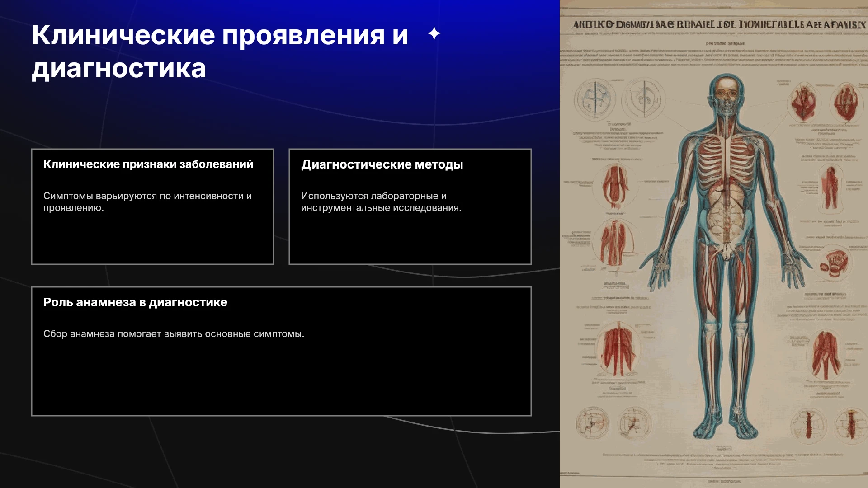The height and width of the screenshot is (488, 868).
Task: Click the text 'Сбор анамнеза помогает выявить основные симптомы'
Action: pyautogui.click(x=174, y=334)
